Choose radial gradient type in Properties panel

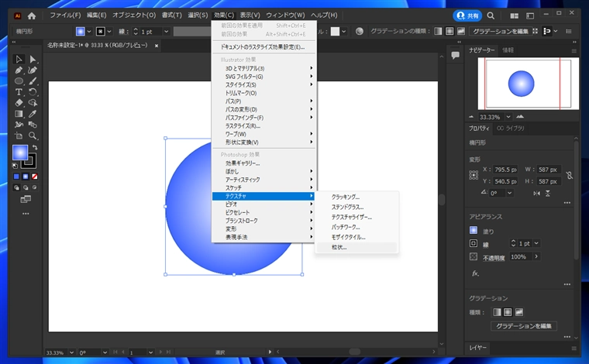[x=508, y=312]
